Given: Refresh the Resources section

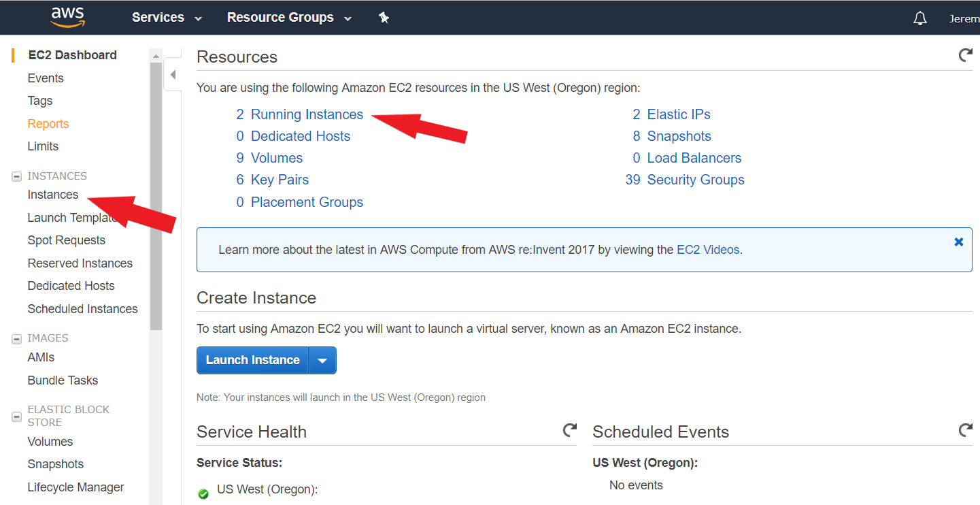Looking at the screenshot, I should pyautogui.click(x=965, y=55).
